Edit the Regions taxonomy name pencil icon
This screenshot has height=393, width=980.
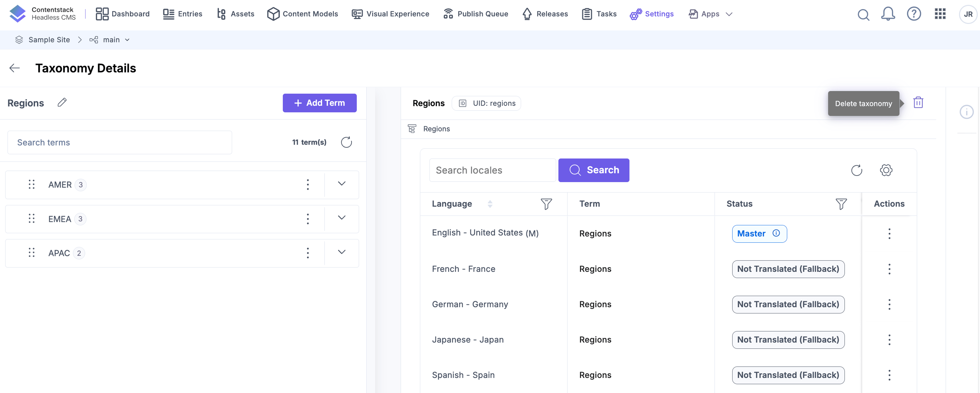(62, 102)
